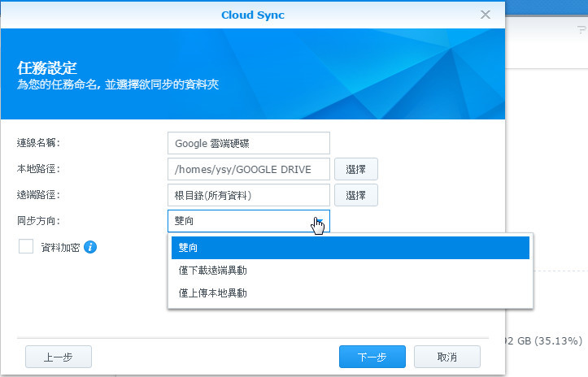588x377 pixels.
Task: Click the 本地路徑 path field
Action: tap(248, 169)
